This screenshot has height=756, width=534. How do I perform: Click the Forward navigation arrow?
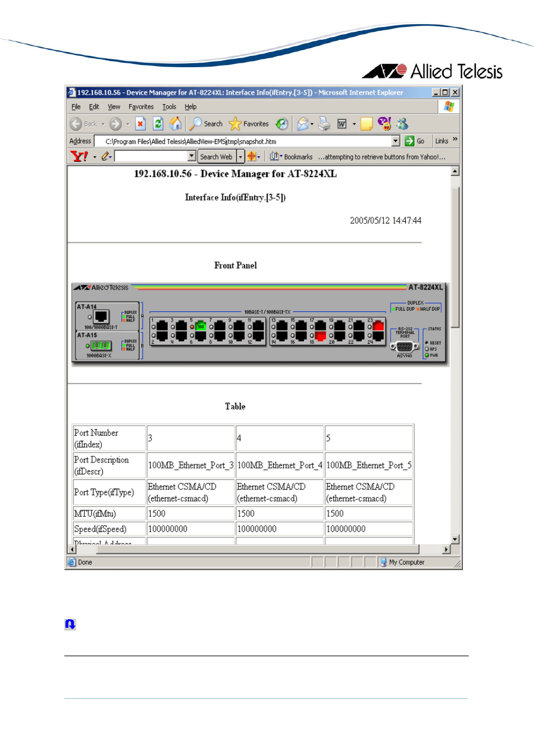point(115,124)
